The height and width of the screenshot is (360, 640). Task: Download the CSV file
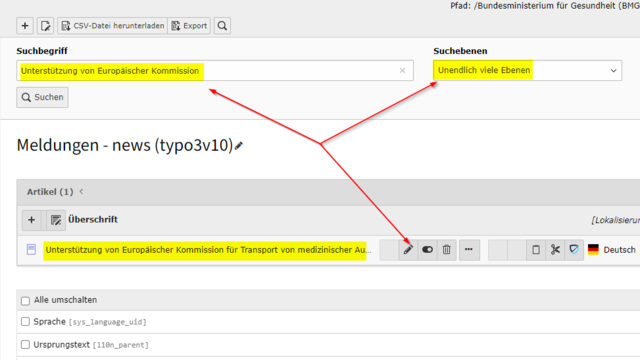(112, 26)
